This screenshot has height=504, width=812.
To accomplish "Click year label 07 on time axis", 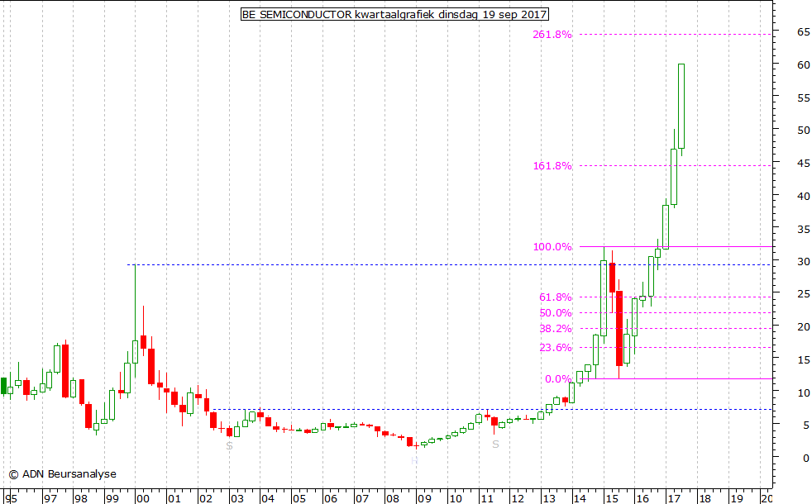I will click(x=361, y=499).
